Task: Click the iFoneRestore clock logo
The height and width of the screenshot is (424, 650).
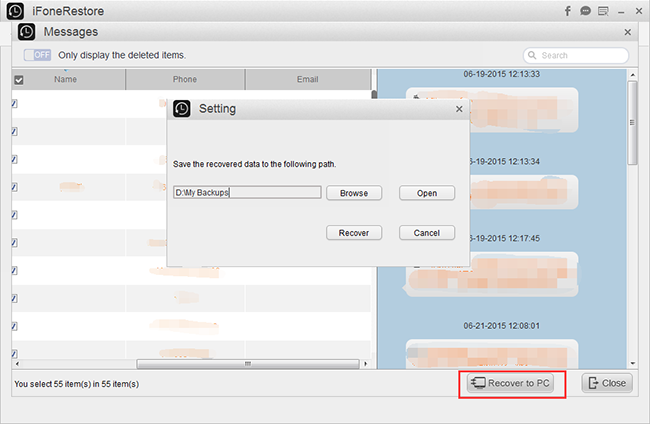Action: (15, 11)
